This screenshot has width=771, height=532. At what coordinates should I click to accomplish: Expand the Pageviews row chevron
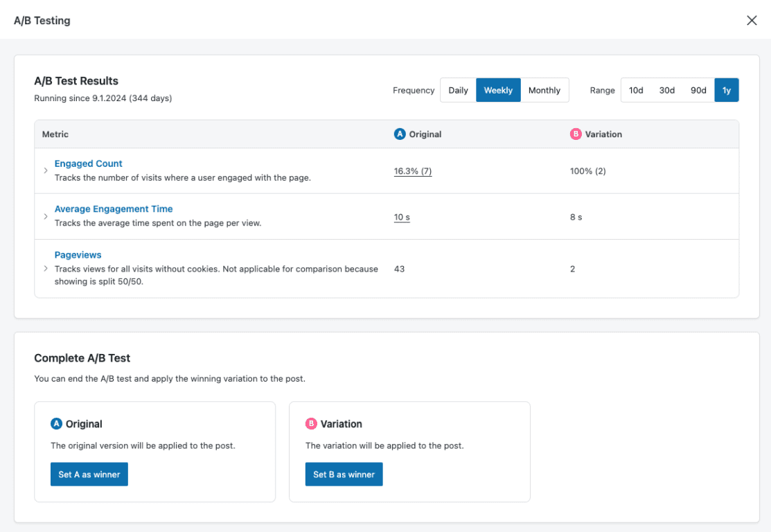46,269
